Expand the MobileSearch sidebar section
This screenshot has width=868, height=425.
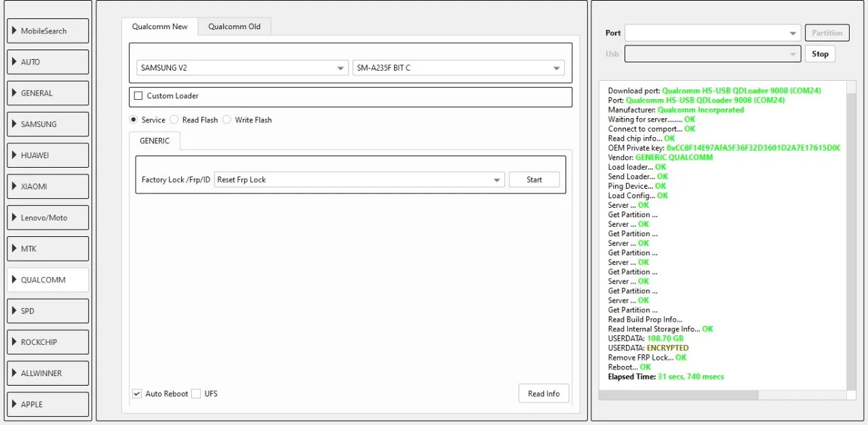(x=47, y=31)
